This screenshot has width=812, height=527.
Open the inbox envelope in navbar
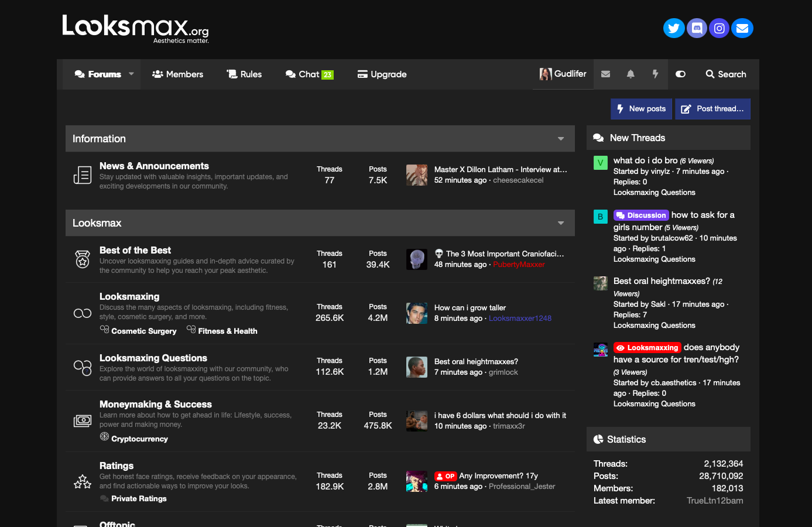606,74
